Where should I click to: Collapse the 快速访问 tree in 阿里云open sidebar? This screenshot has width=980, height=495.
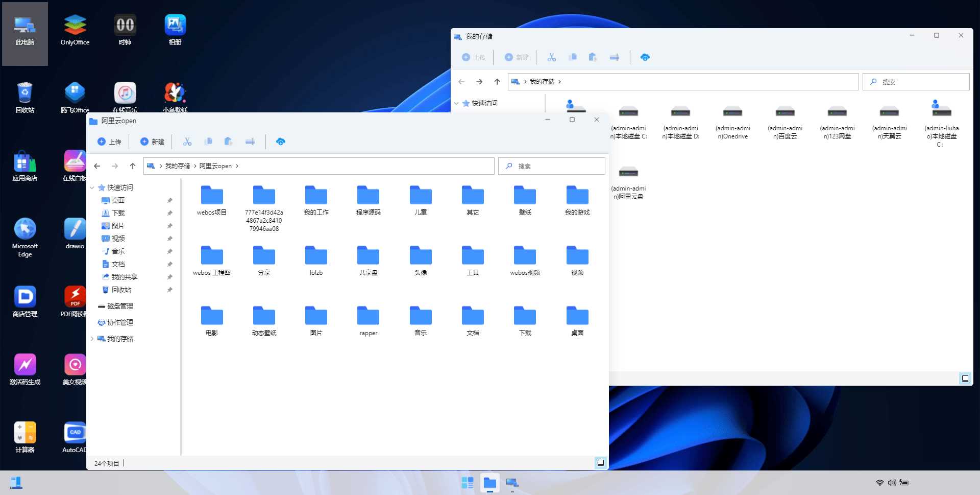[x=92, y=187]
